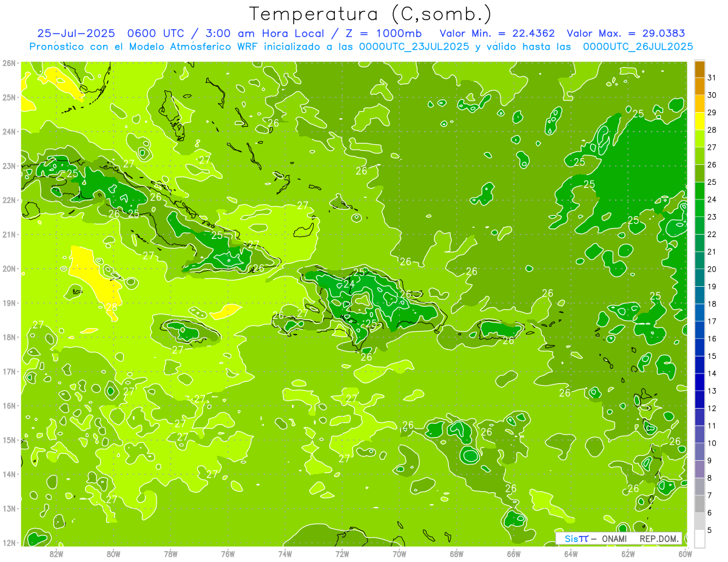Image resolution: width=728 pixels, height=562 pixels.
Task: Click legend value 22
Action: point(712,235)
